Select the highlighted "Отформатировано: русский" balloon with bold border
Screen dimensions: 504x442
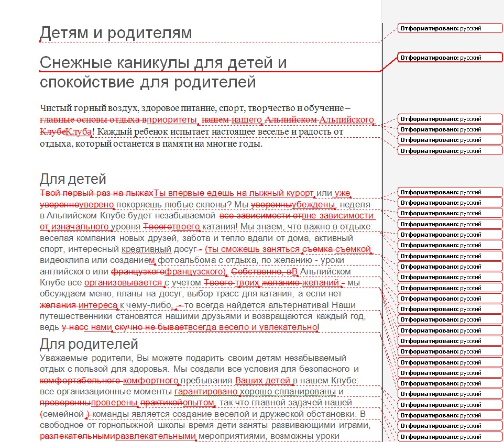450,58
